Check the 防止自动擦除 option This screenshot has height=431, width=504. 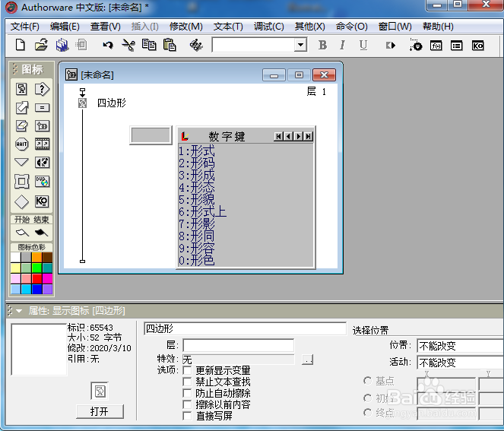click(x=187, y=393)
